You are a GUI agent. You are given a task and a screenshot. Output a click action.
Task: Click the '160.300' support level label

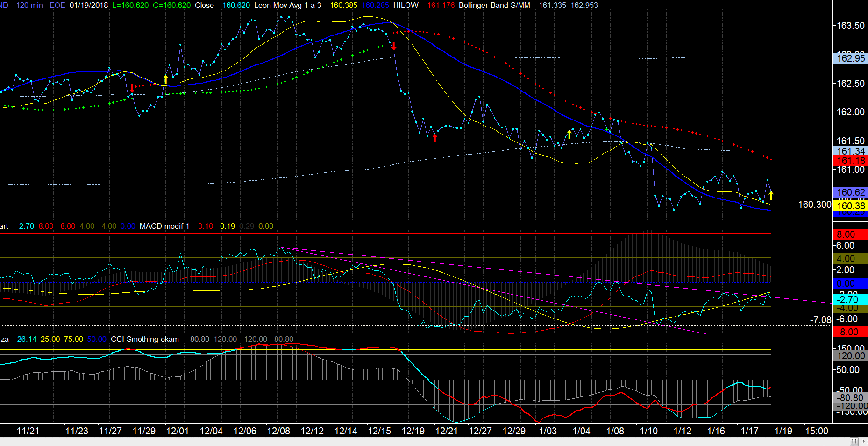coord(815,205)
